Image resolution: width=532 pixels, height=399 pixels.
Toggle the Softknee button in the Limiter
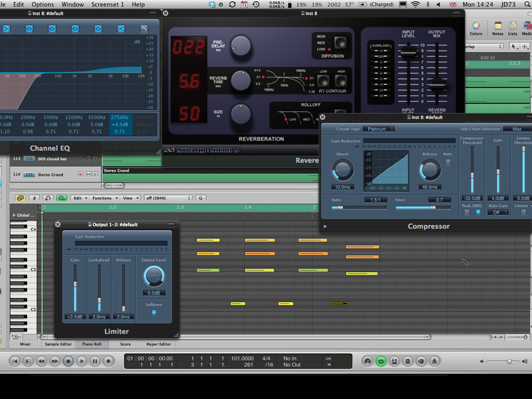click(x=154, y=313)
